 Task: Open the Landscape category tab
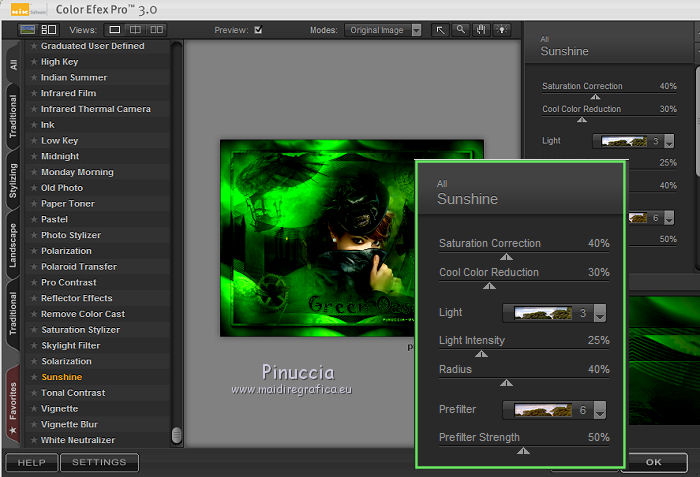point(13,245)
